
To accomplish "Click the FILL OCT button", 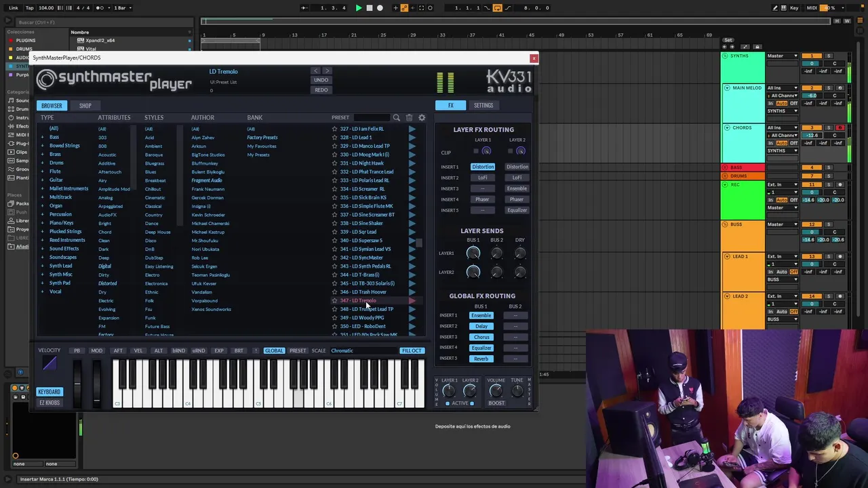I will 412,351.
